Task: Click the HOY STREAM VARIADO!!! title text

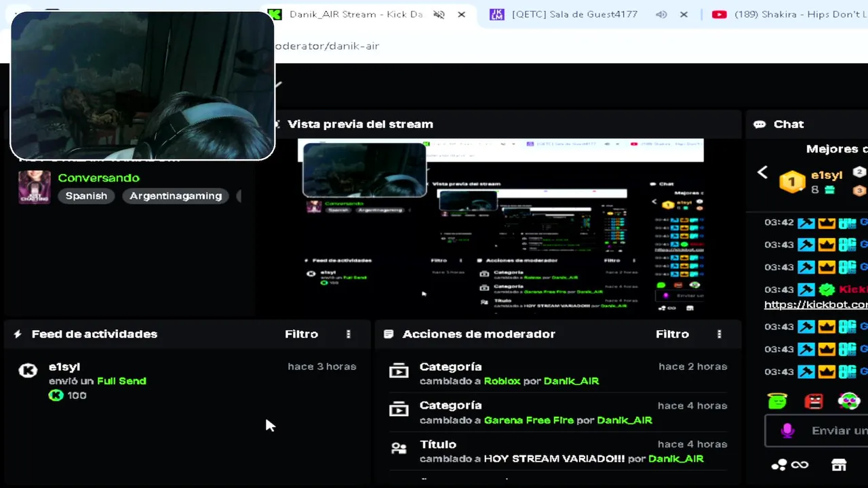Action: click(554, 459)
